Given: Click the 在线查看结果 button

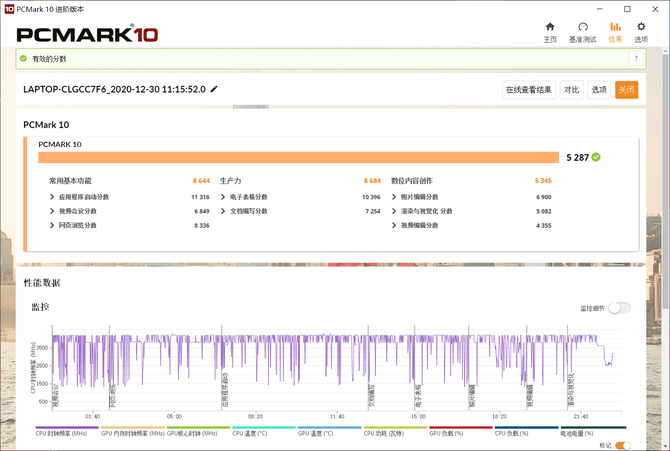Looking at the screenshot, I should click(529, 90).
